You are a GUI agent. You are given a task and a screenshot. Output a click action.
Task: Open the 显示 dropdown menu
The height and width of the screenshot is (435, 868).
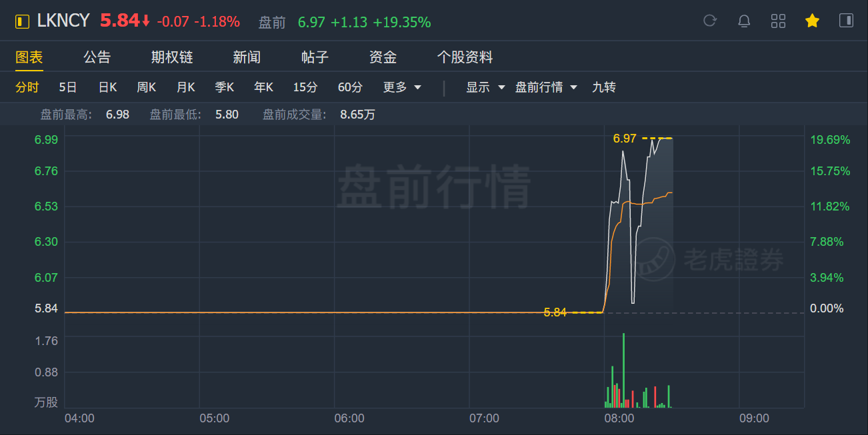point(485,87)
